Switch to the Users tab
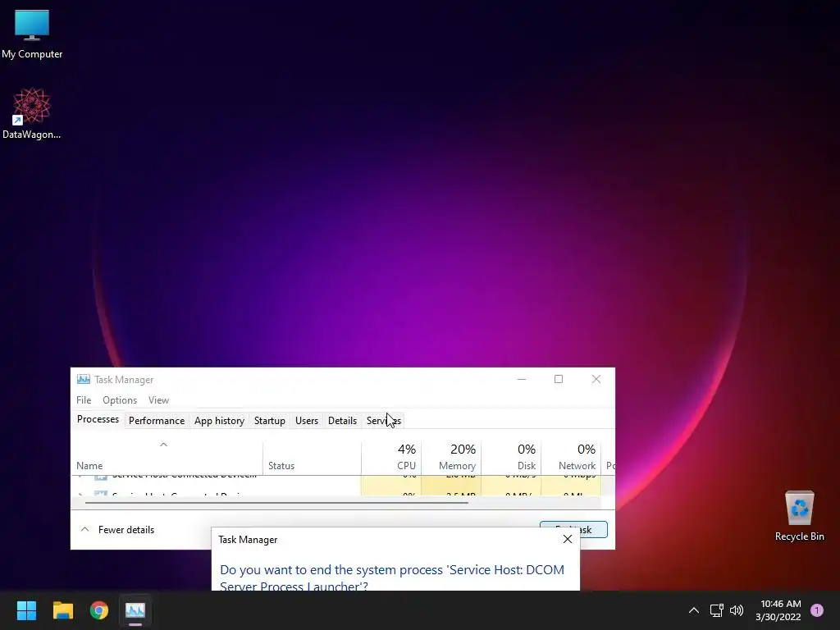 click(307, 421)
